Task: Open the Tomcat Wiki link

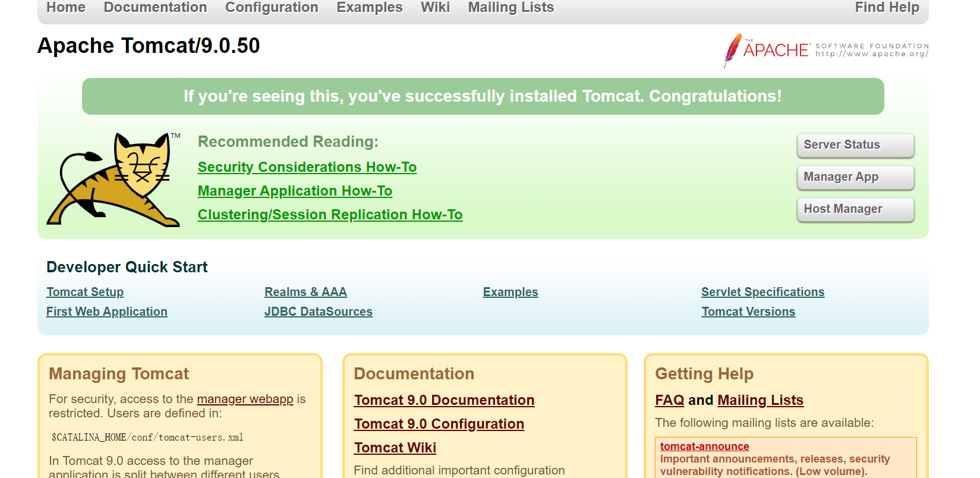Action: (395, 448)
